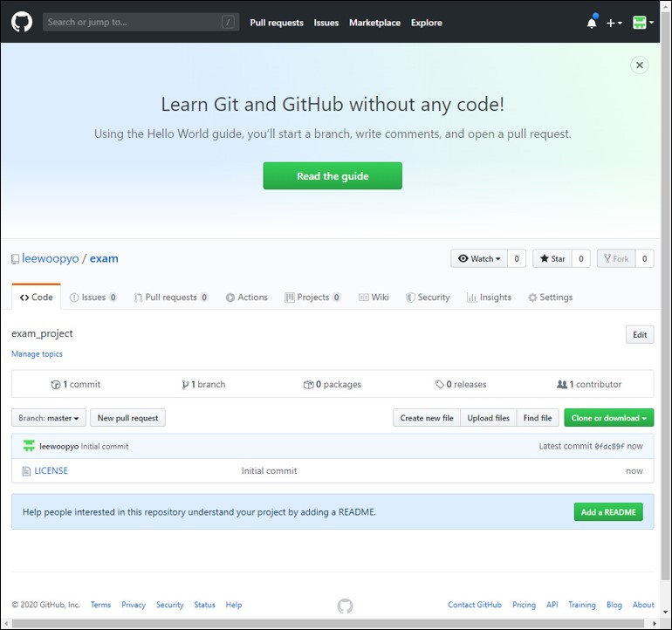Expand the Watch dropdown button

(479, 258)
